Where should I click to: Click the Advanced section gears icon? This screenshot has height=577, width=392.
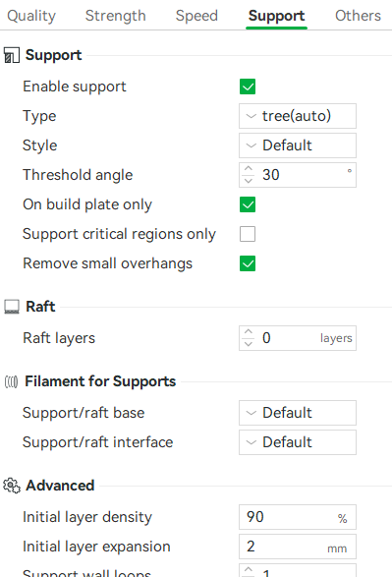12,486
